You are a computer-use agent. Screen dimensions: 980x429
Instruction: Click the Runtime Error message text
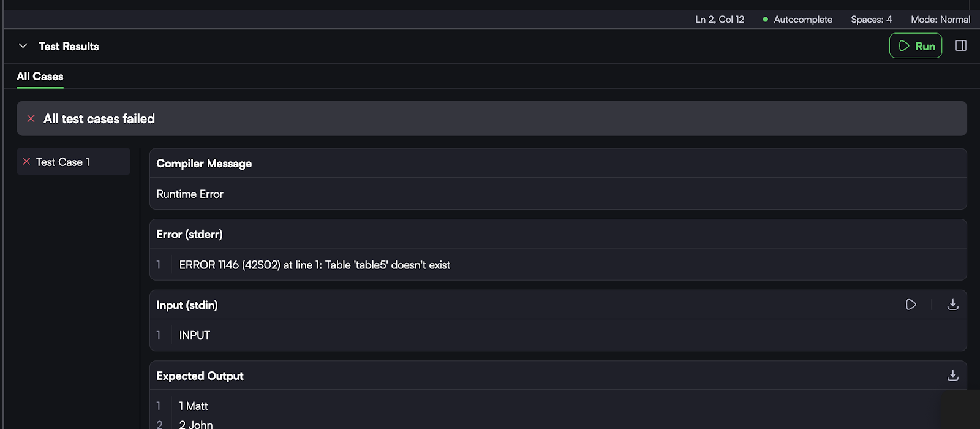click(190, 194)
